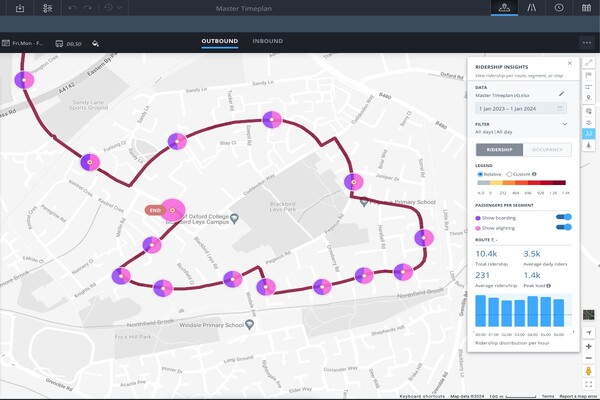
Task: Open the three-dot more options menu
Action: pos(587,43)
